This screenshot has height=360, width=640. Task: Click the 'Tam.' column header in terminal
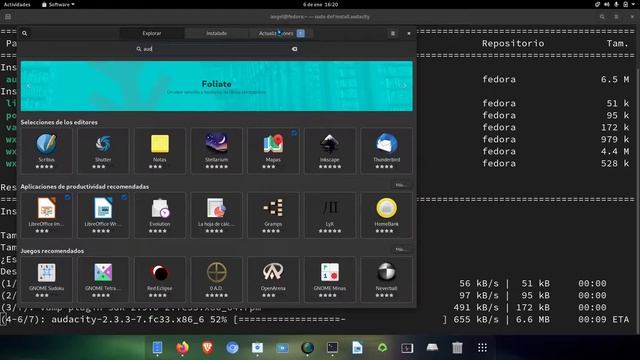point(618,43)
